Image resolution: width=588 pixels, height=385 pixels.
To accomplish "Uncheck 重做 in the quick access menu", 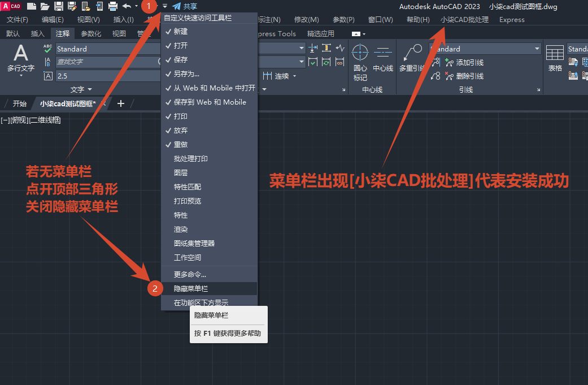I will pos(209,145).
